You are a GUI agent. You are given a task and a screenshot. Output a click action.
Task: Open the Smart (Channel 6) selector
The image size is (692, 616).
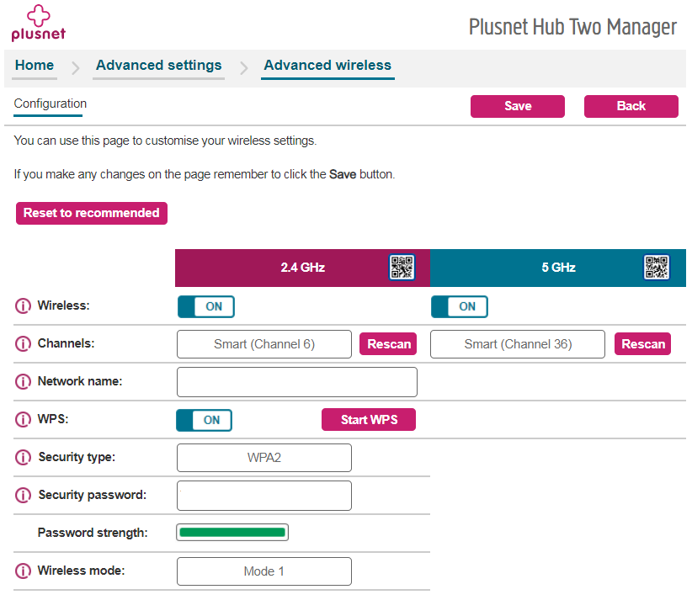point(263,344)
